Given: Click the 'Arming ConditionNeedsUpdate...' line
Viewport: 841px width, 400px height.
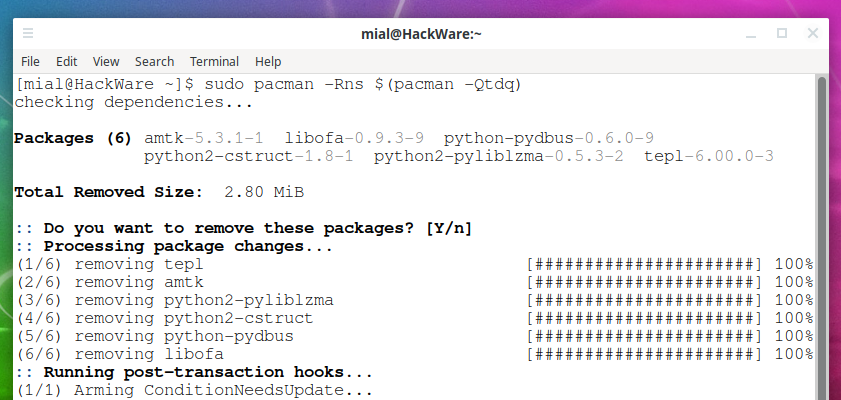Looking at the screenshot, I should tap(194, 390).
